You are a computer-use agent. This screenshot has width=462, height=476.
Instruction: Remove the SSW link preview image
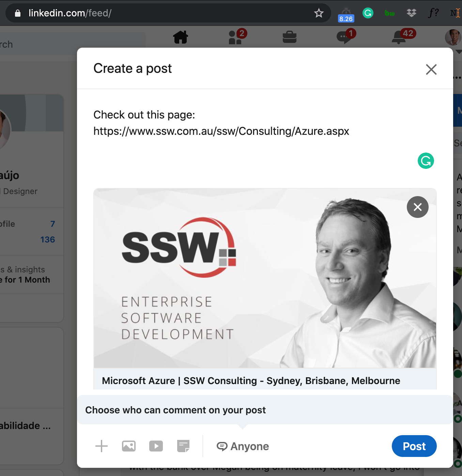pyautogui.click(x=418, y=207)
